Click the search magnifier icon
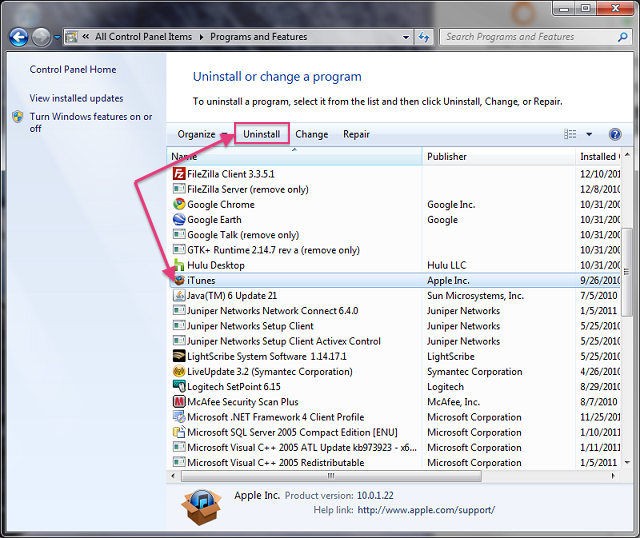Image resolution: width=640 pixels, height=538 pixels. (622, 37)
